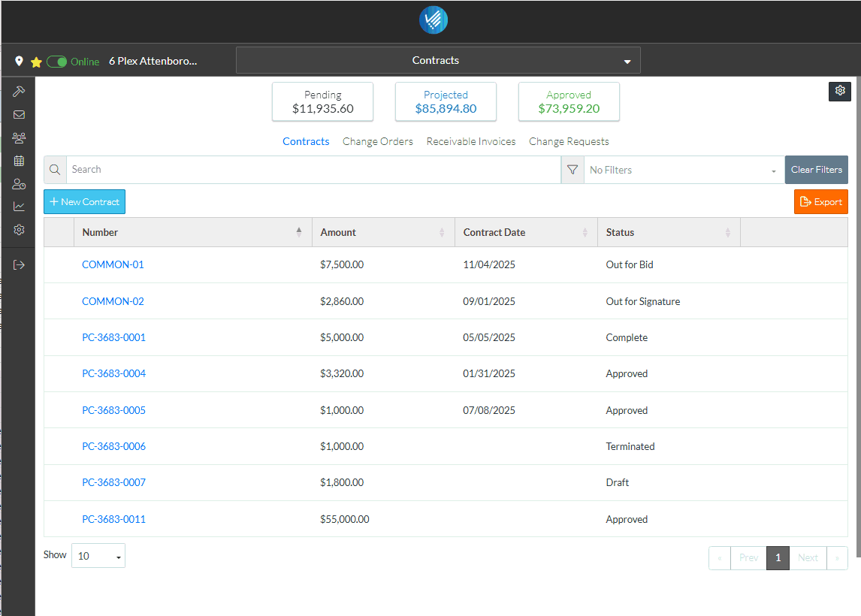Open the people group icon in sidebar
861x616 pixels.
click(x=19, y=138)
